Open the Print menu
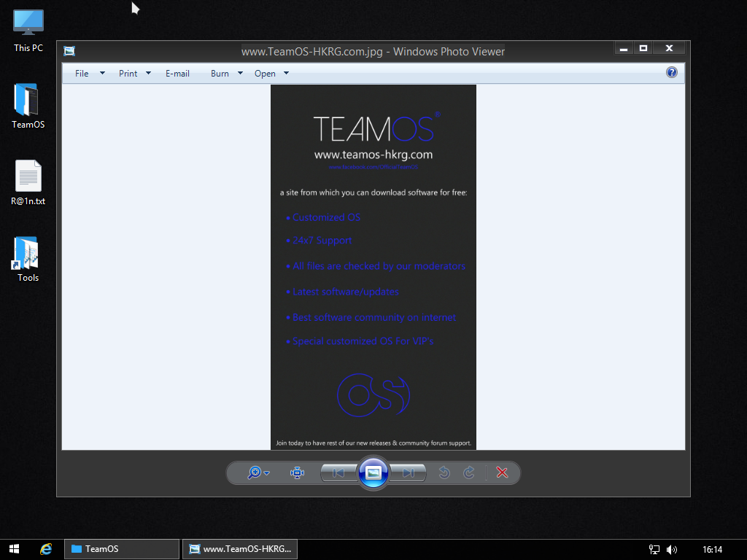Image resolution: width=747 pixels, height=560 pixels. point(128,74)
